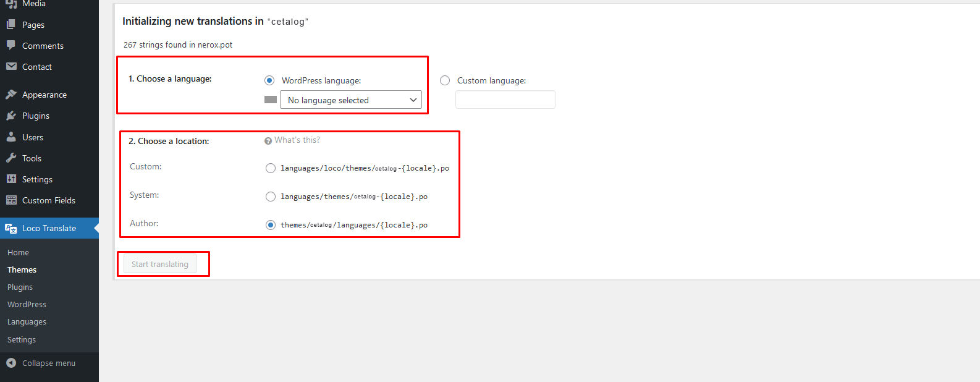This screenshot has height=382, width=980.
Task: Click the Tools wrench icon
Action: [11, 158]
